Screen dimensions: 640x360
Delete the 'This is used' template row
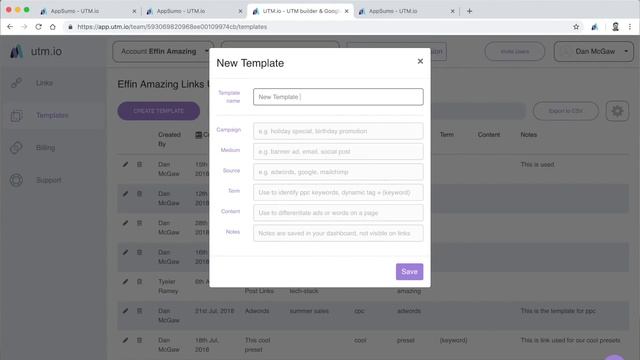click(140, 164)
